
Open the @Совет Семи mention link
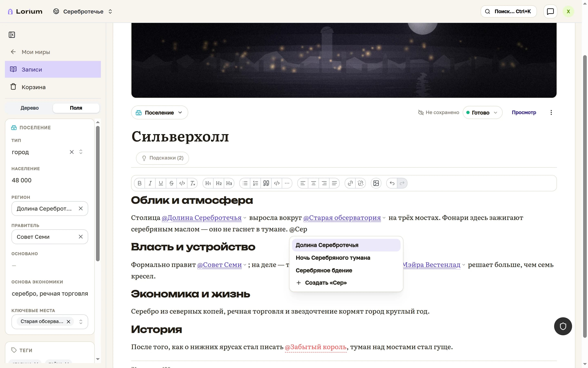coord(219,265)
